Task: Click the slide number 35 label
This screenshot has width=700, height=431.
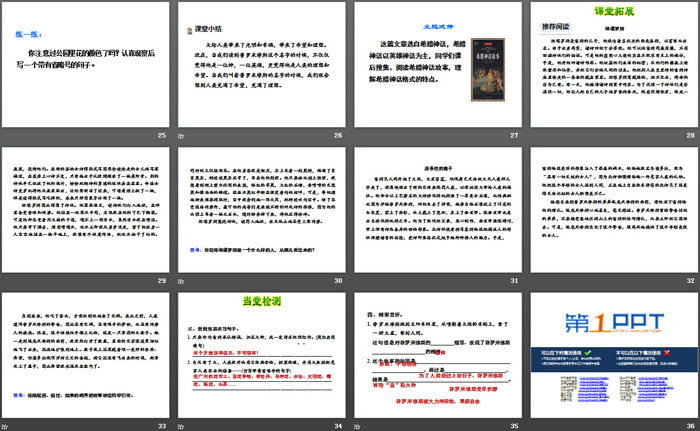Action: click(514, 426)
